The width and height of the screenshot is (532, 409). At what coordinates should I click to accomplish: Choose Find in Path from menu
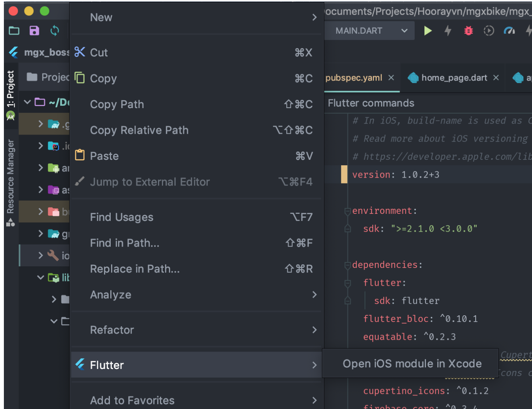[125, 243]
